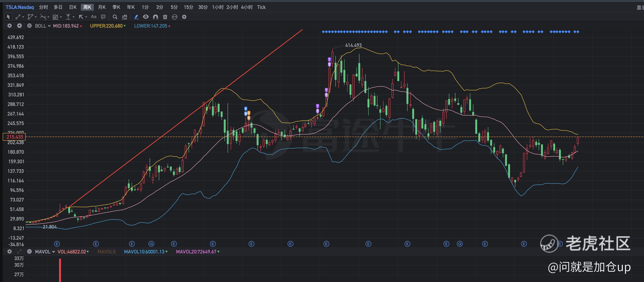Screen dimensions: 644x282
Task: Click the Q earnings marker on timeline
Action: 151,244
